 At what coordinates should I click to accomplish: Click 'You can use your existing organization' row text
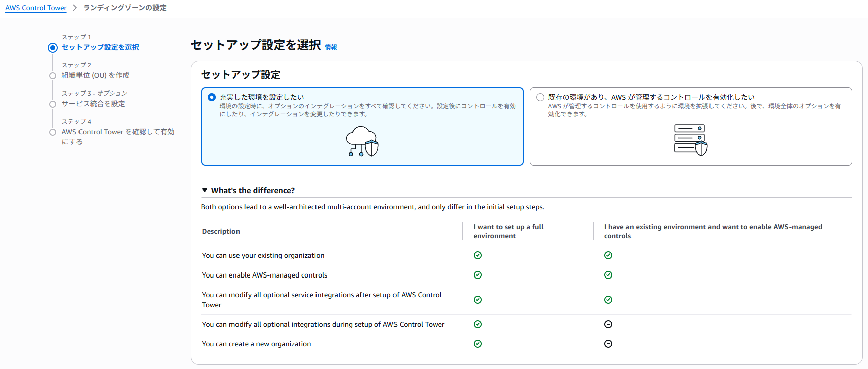(263, 255)
